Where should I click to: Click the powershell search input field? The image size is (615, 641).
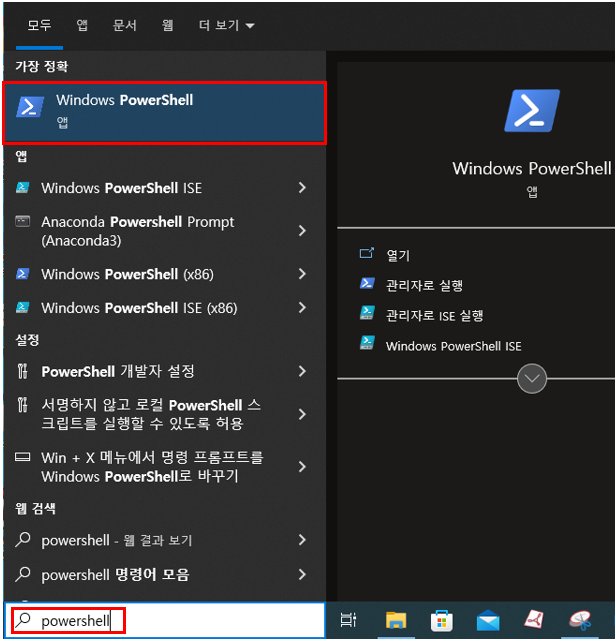click(x=164, y=620)
